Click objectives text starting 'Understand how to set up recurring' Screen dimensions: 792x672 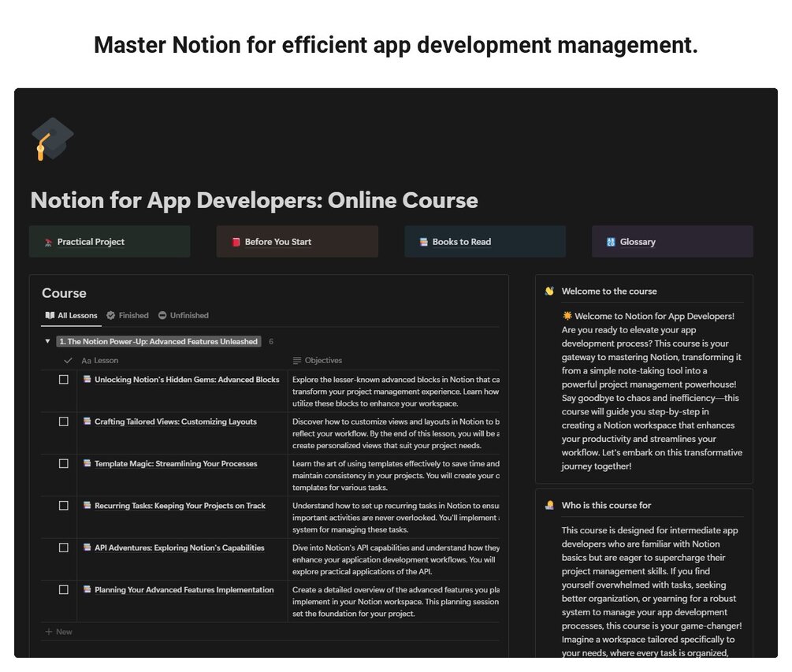[x=396, y=518]
